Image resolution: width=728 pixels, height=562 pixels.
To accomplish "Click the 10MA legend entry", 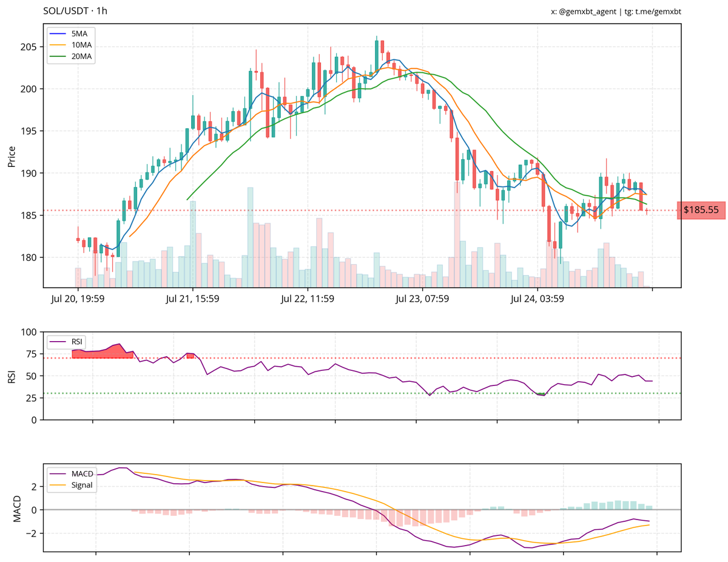I will pyautogui.click(x=72, y=45).
